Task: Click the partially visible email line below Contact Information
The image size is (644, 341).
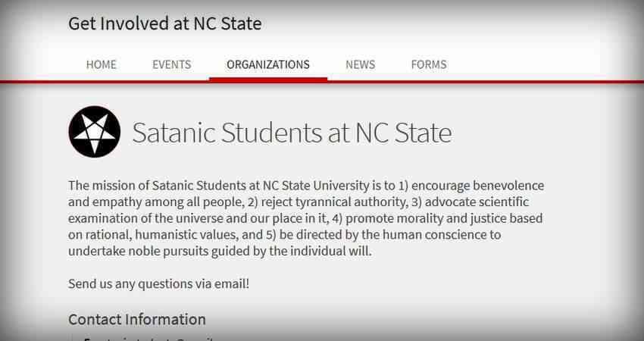Action: (148, 339)
